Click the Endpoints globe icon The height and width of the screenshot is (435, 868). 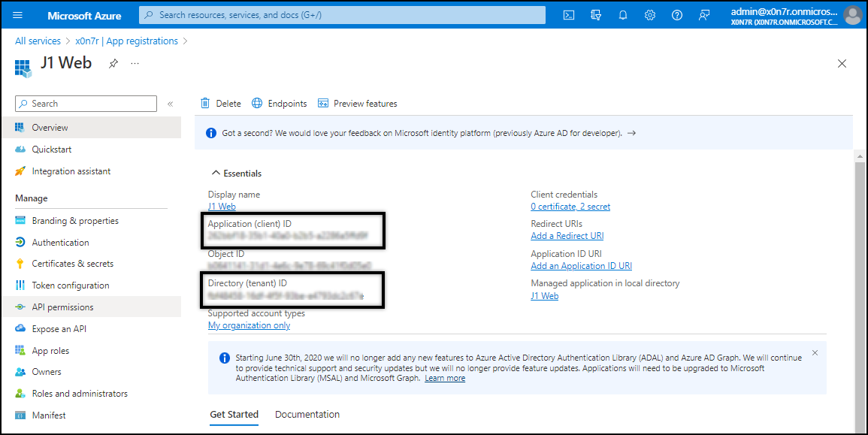257,103
